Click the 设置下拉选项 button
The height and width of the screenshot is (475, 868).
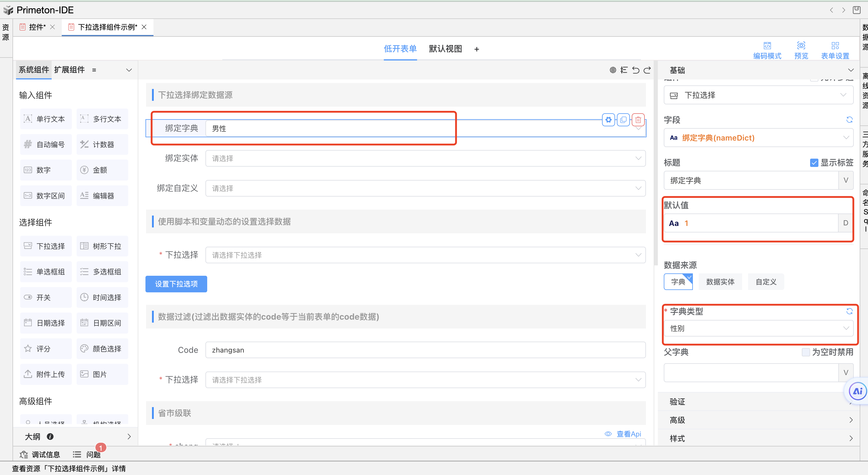(176, 284)
